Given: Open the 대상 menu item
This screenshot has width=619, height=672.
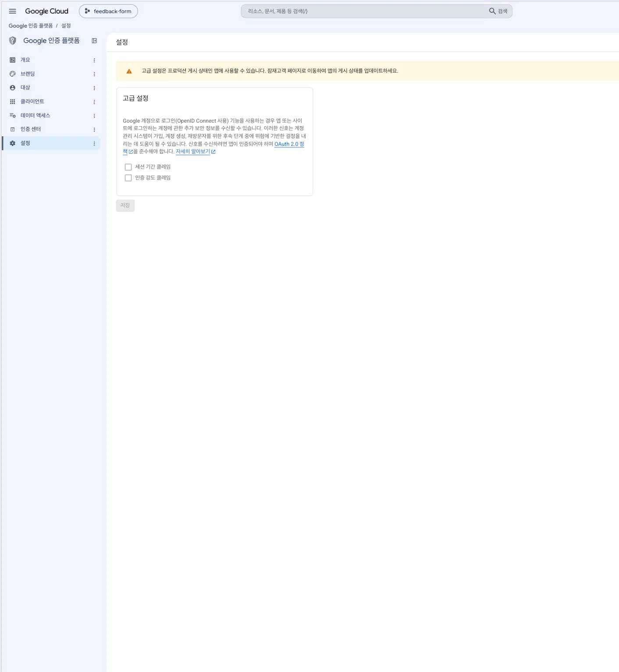Looking at the screenshot, I should point(51,88).
